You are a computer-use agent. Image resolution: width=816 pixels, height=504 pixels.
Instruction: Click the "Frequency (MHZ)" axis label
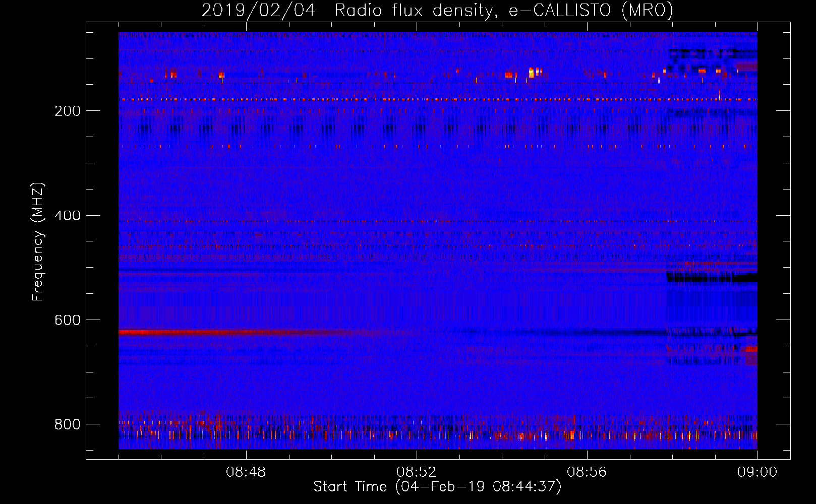(38, 242)
